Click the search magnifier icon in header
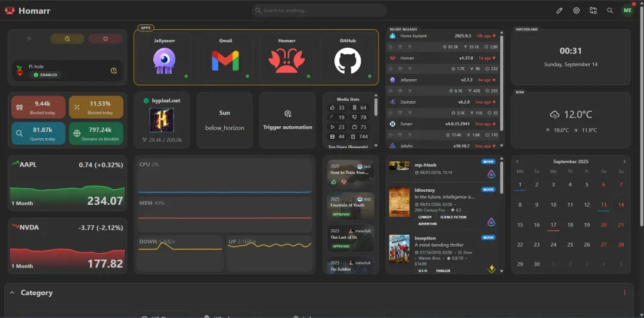The height and width of the screenshot is (318, 644). tap(609, 10)
